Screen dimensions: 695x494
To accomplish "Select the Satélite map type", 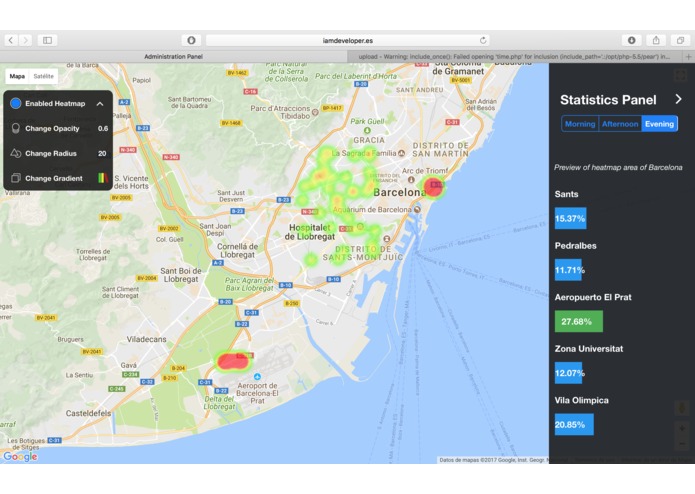I will 43,76.
